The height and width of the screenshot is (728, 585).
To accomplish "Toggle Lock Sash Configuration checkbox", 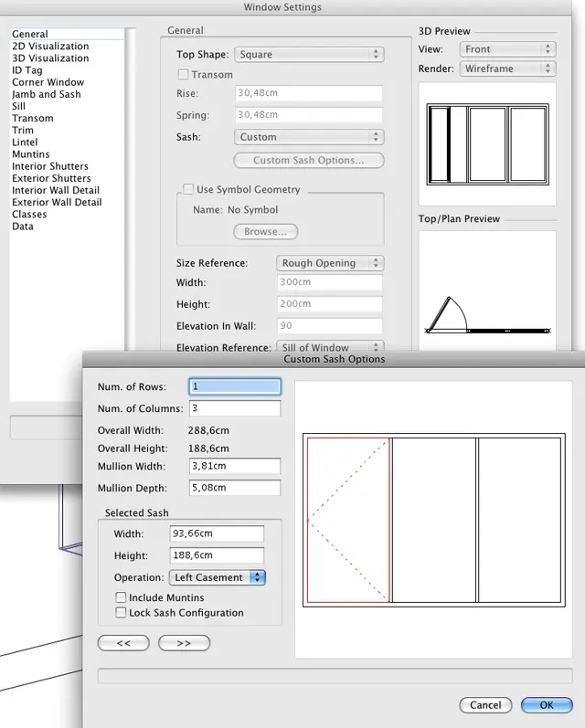I will point(121,613).
